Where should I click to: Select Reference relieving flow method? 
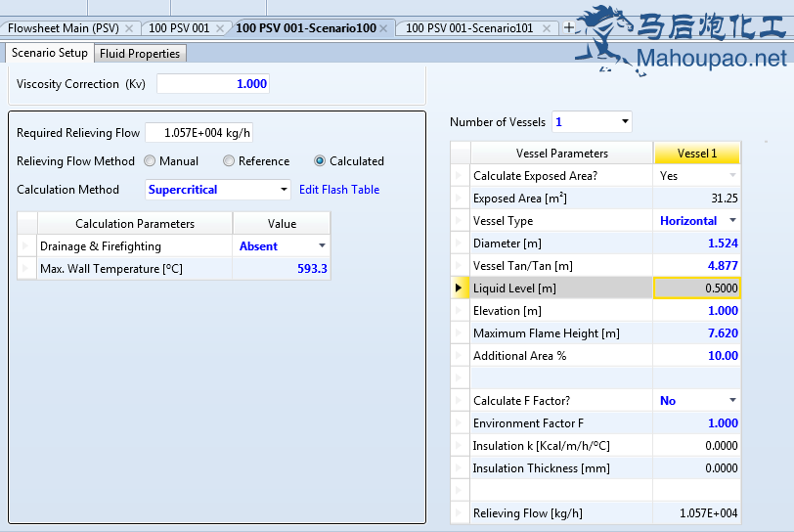[229, 161]
